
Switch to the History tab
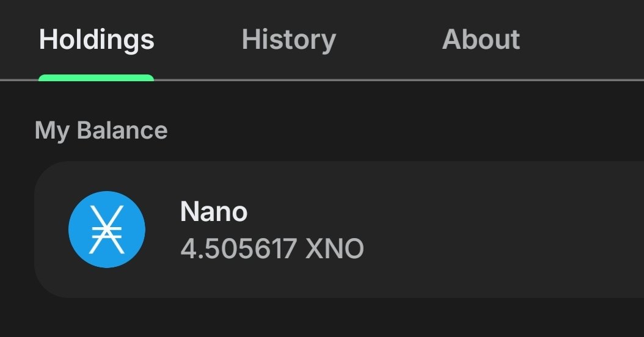[288, 40]
